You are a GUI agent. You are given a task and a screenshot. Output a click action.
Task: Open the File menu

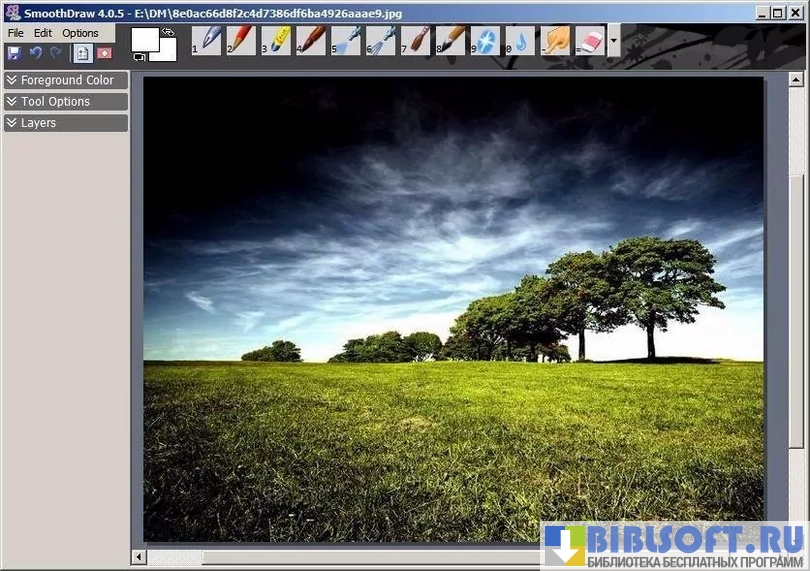[x=16, y=33]
